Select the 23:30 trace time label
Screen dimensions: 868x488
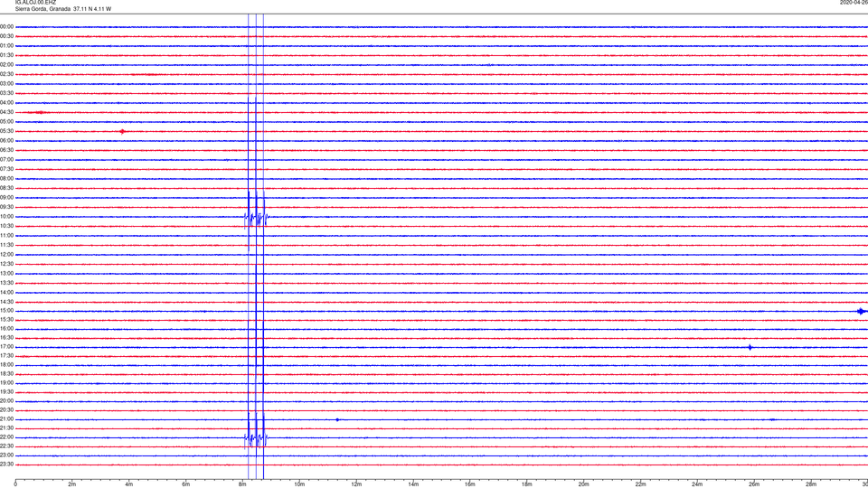point(6,465)
